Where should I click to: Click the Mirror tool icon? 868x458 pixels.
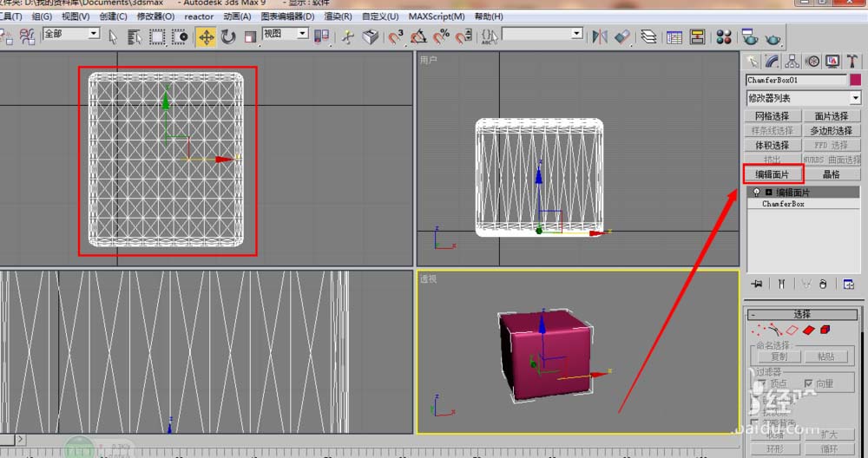(x=600, y=36)
